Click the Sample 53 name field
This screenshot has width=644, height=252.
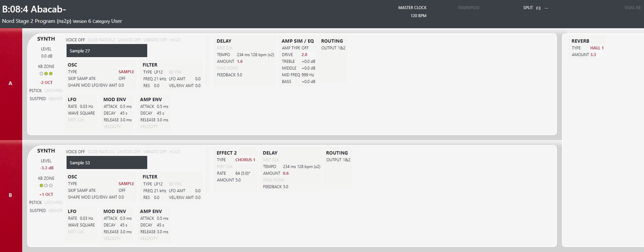point(107,163)
